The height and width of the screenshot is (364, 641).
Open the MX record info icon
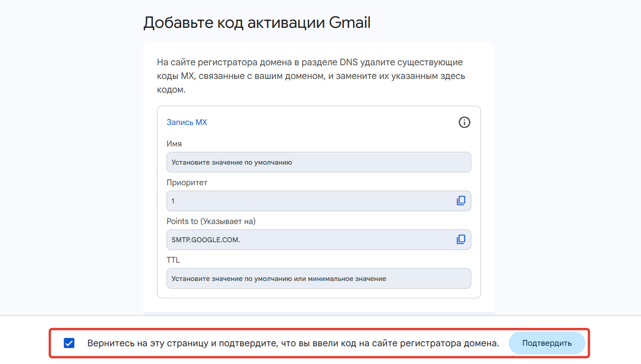pos(465,122)
